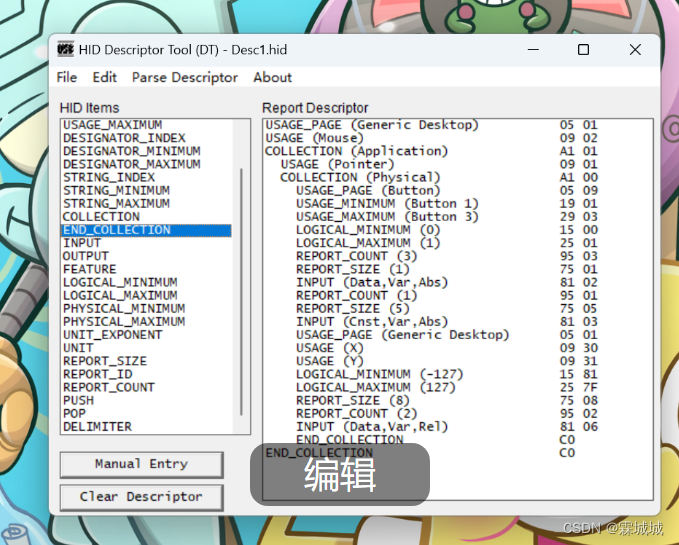Image resolution: width=679 pixels, height=545 pixels.
Task: Open the About menu
Action: point(272,77)
